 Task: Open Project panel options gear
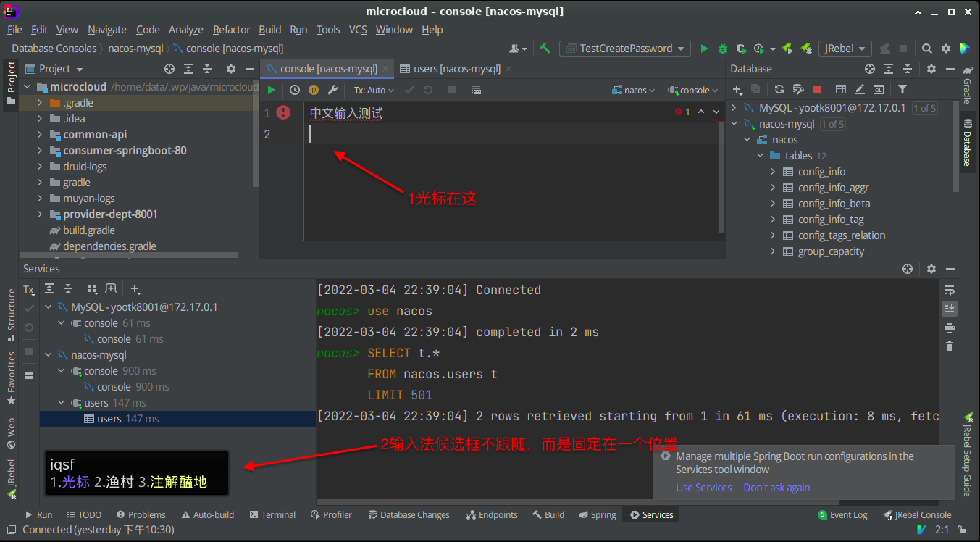[230, 69]
